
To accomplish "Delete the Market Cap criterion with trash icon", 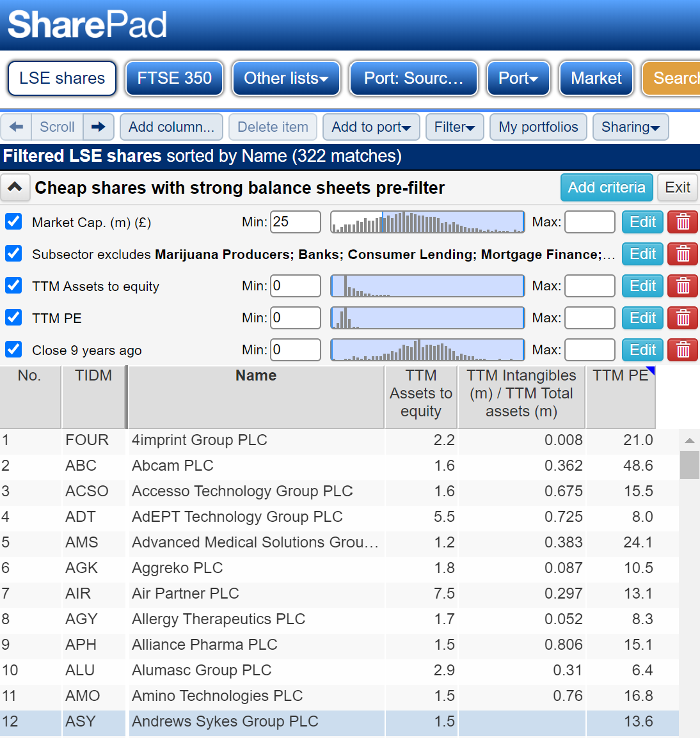I will [683, 222].
